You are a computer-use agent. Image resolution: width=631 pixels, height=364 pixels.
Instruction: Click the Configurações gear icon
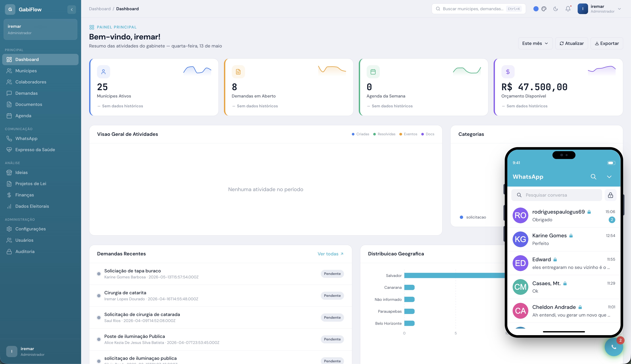pos(9,229)
